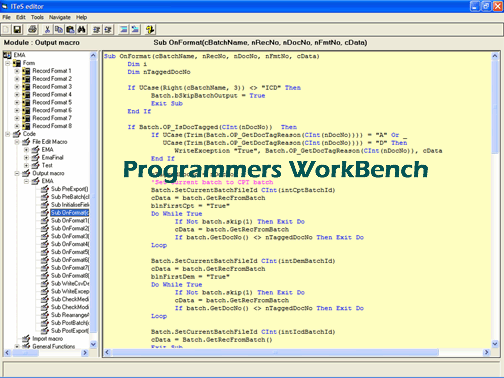This screenshot has height=378, width=504.
Task: Click the Output macro node icon
Action: click(x=26, y=173)
